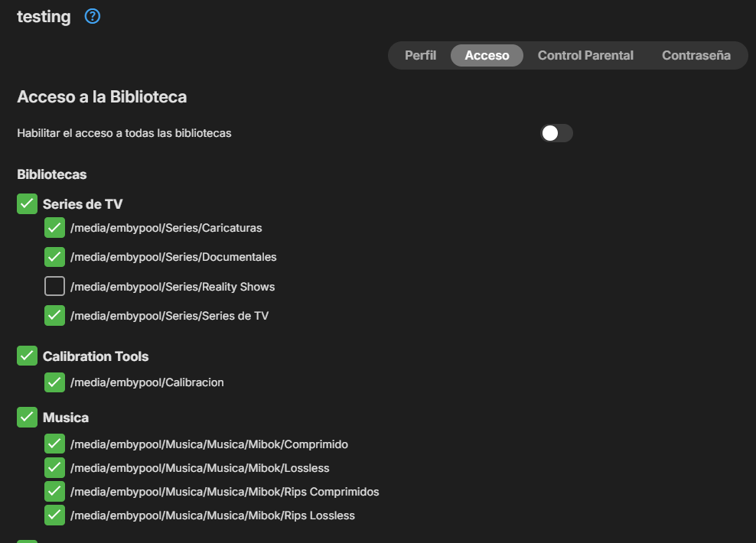Uncheck the Rips Comprimidos folder checkbox
The height and width of the screenshot is (543, 756).
tap(54, 491)
